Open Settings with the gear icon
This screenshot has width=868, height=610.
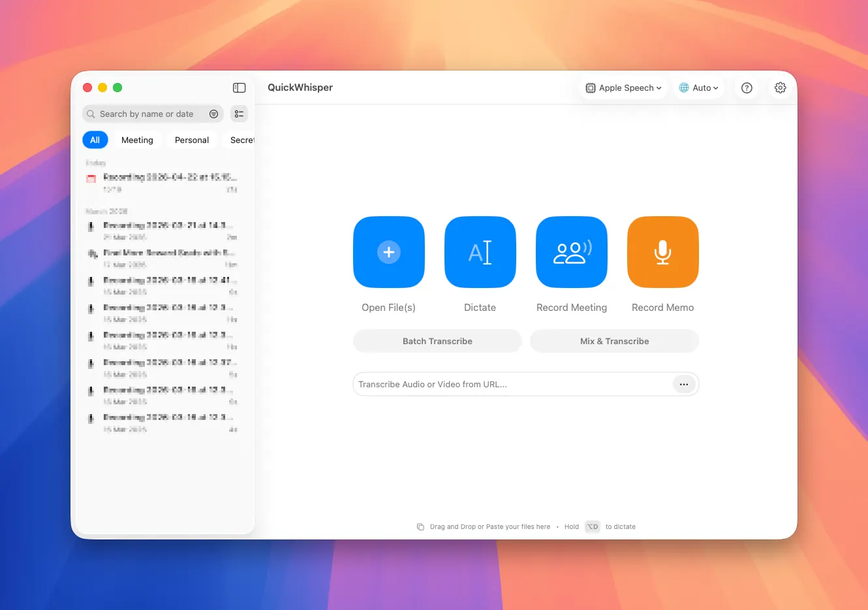[x=781, y=88]
